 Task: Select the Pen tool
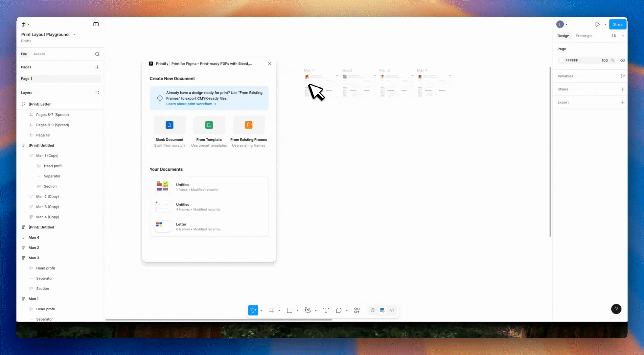tap(308, 310)
